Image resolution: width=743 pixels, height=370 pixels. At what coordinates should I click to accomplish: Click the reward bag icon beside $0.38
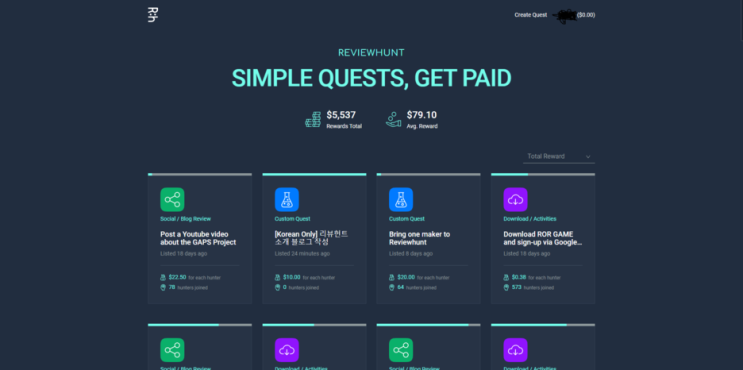pos(507,277)
